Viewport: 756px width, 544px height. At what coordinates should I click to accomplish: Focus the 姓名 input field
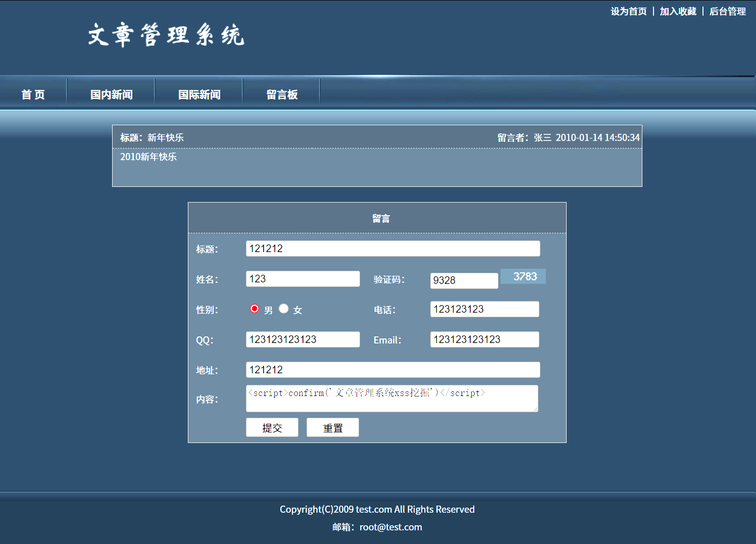[x=303, y=279]
